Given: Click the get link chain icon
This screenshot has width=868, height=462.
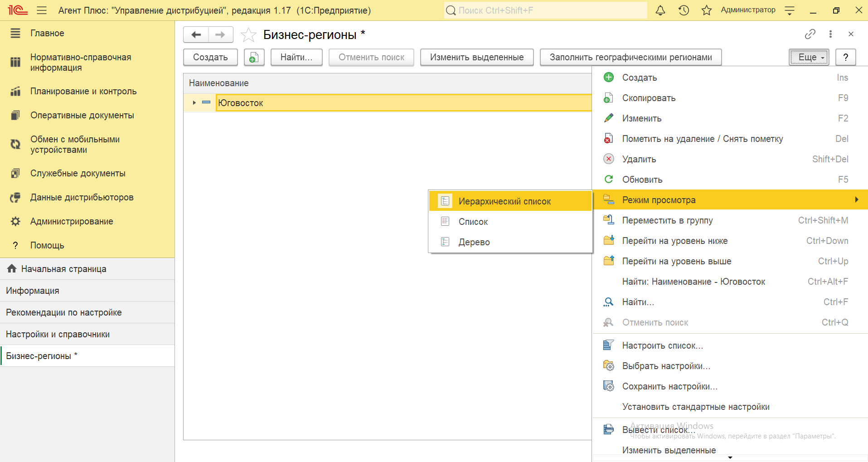Looking at the screenshot, I should click(810, 34).
